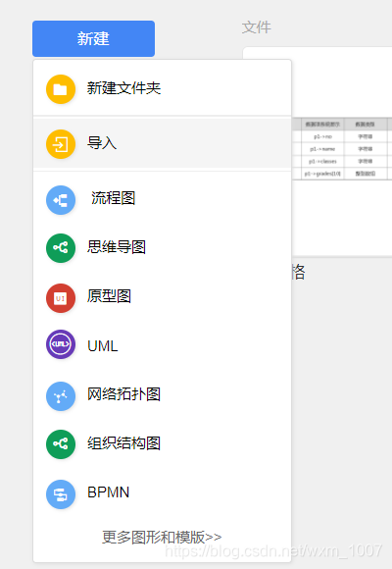Choose 导入 from the menu
The height and width of the screenshot is (569, 392).
pyautogui.click(x=102, y=143)
